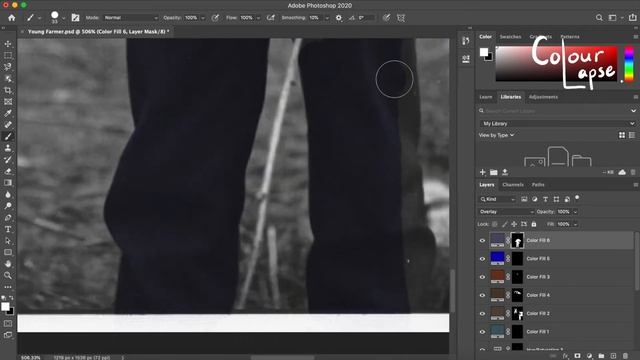Toggle pressure for opacity

click(216, 18)
